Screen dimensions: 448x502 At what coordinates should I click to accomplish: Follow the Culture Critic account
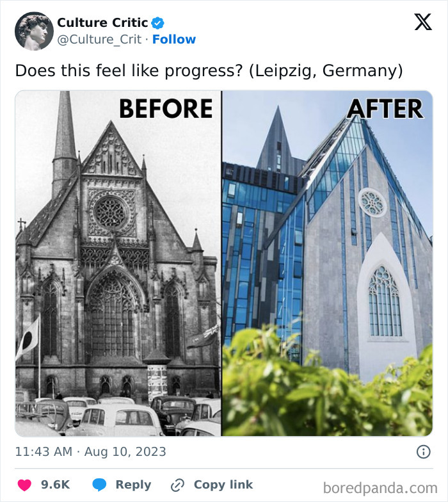tap(174, 40)
